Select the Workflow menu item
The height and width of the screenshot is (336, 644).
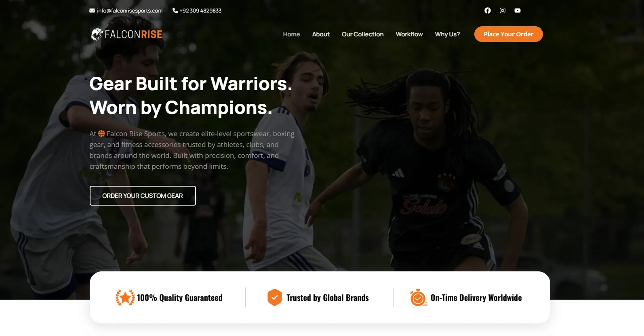(x=409, y=34)
